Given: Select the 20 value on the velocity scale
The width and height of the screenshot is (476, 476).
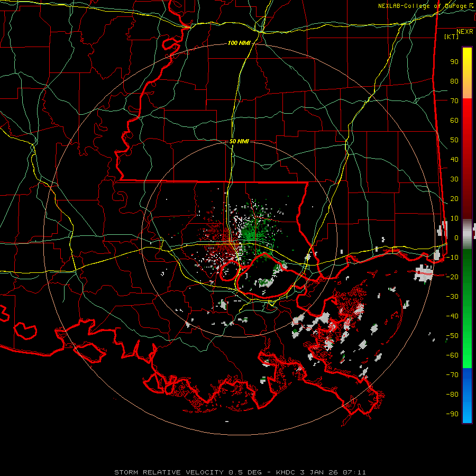Looking at the screenshot, I should pos(454,199).
